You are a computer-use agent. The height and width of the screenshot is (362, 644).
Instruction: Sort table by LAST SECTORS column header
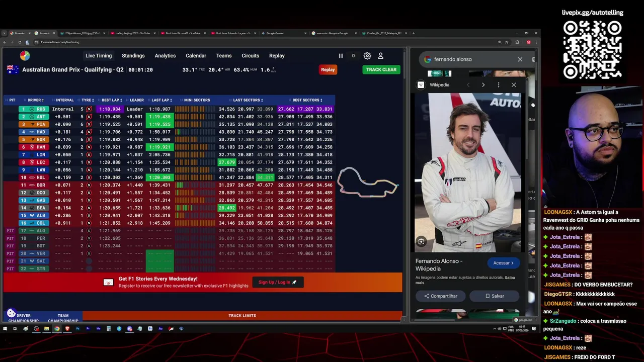tap(248, 100)
